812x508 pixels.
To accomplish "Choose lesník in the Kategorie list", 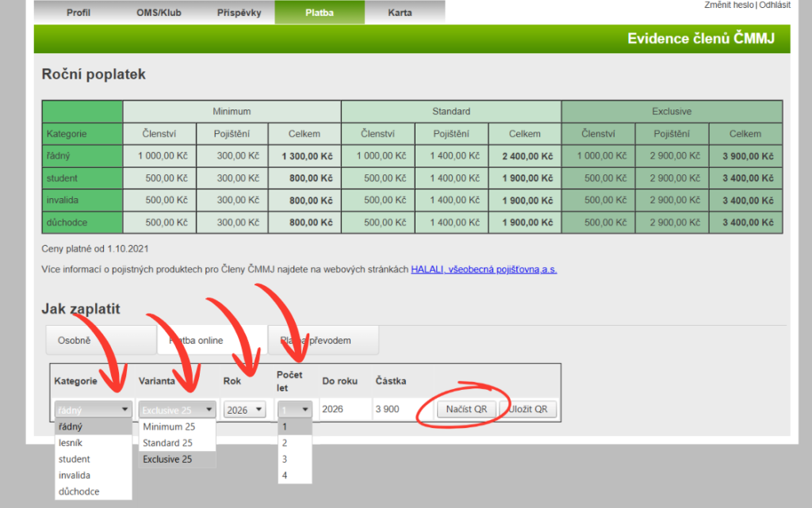I will (x=94, y=443).
